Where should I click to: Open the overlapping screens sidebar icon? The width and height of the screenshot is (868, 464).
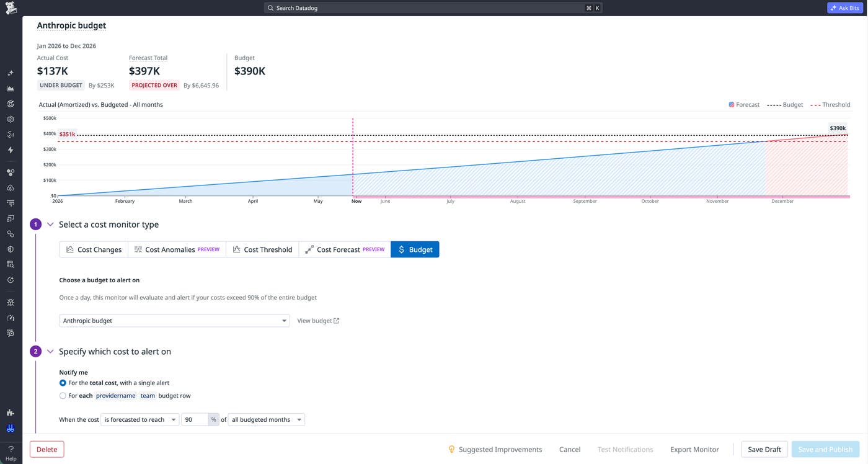(x=11, y=218)
